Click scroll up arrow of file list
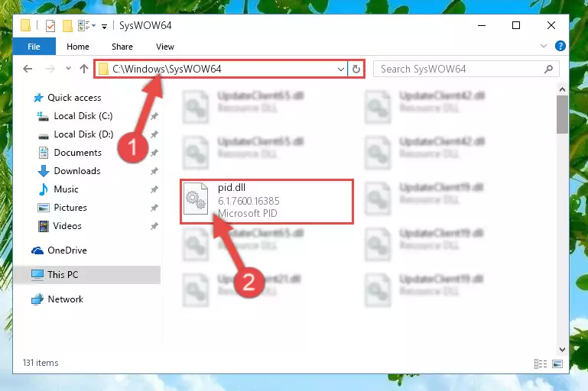 tap(562, 89)
